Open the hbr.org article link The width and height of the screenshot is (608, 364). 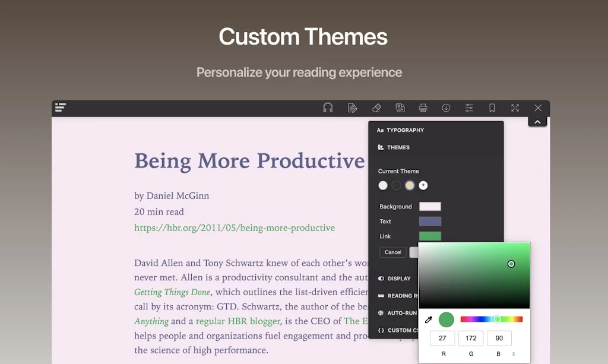coord(235,227)
